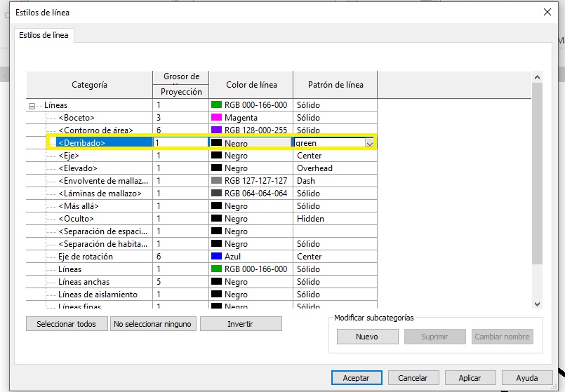The width and height of the screenshot is (565, 392).
Task: Select the <Oculto> row in category list
Action: (x=77, y=219)
